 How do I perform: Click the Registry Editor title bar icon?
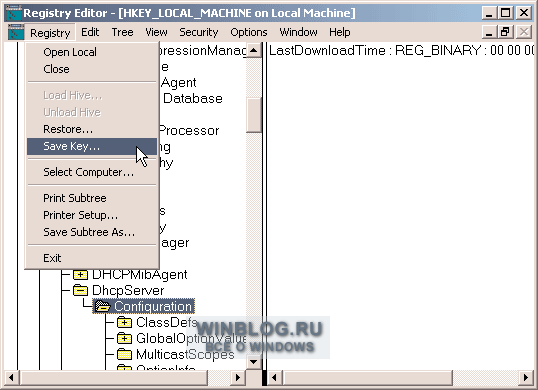point(14,13)
